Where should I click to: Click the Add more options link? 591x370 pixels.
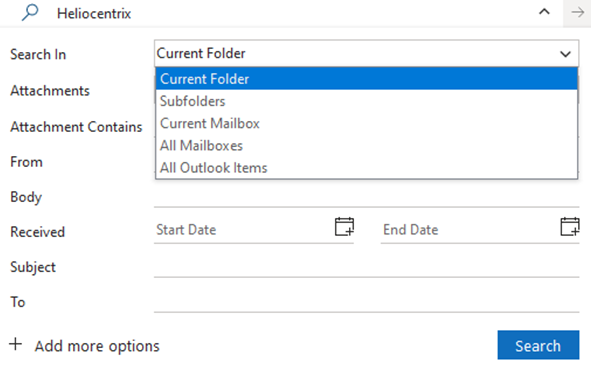point(97,346)
